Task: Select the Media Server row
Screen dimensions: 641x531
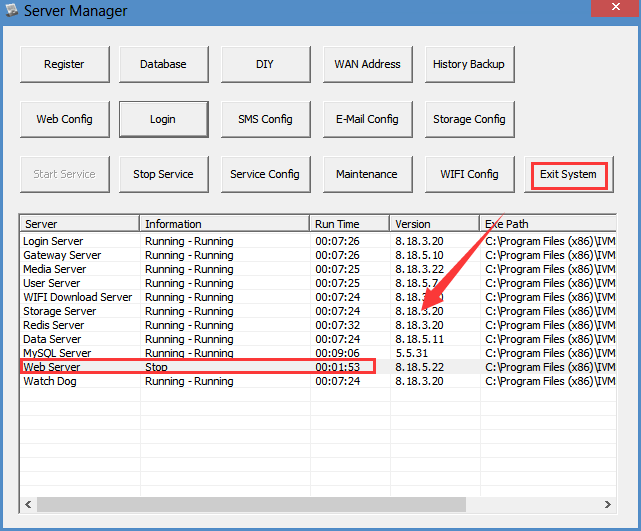Action: 318,269
